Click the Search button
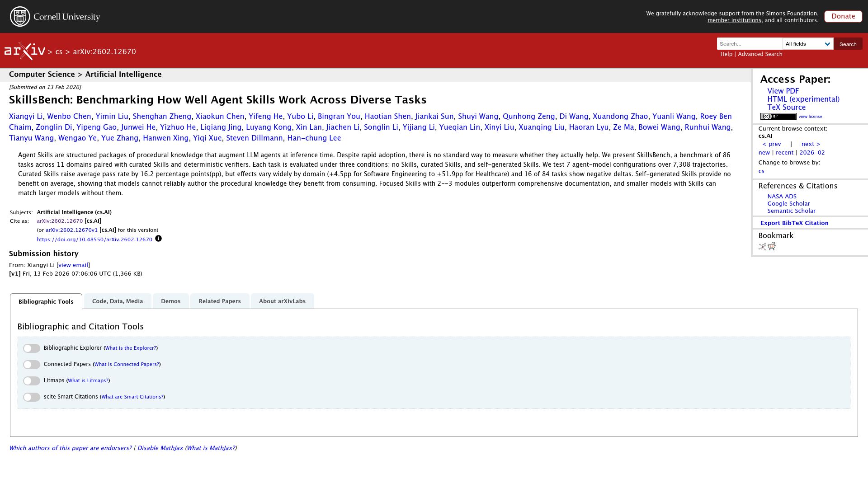Viewport: 868px width, 488px height. (848, 44)
